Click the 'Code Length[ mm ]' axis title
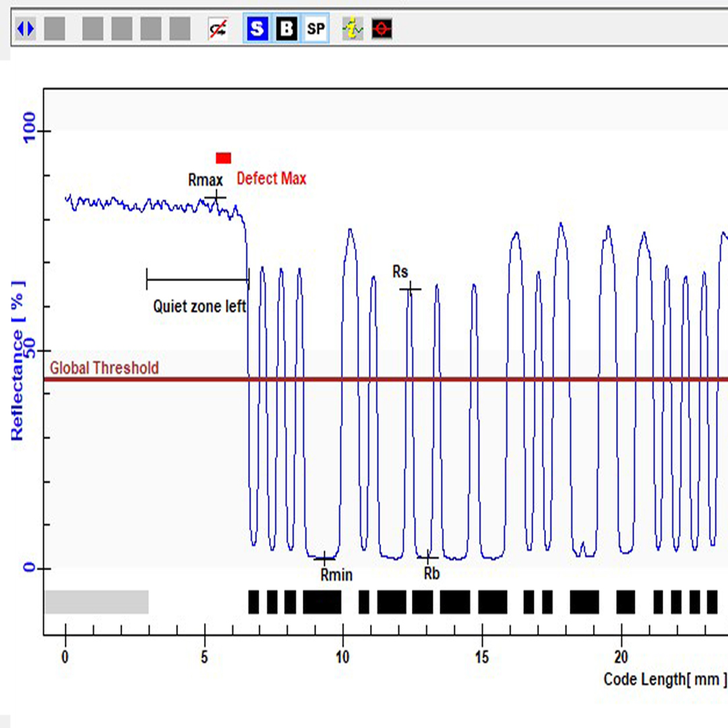 [x=665, y=679]
